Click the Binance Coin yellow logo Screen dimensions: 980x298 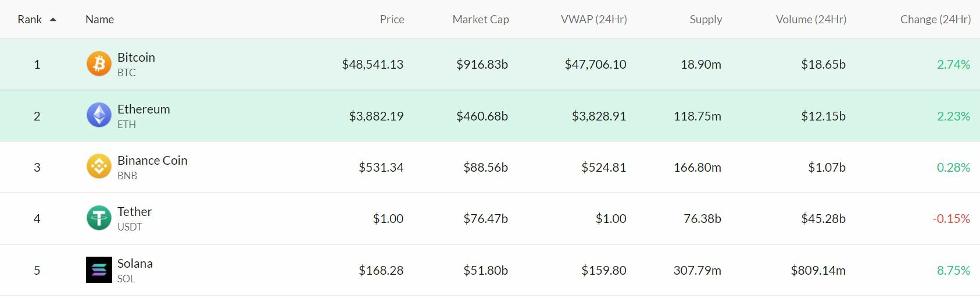pyautogui.click(x=99, y=167)
